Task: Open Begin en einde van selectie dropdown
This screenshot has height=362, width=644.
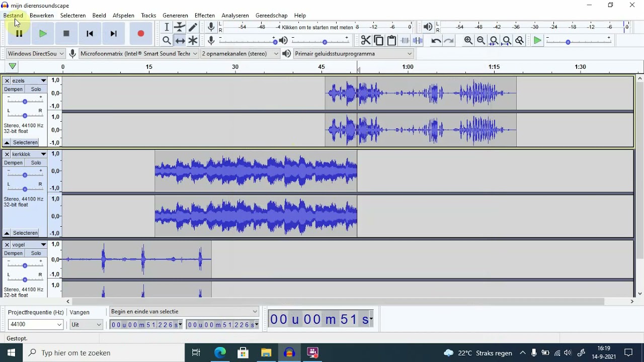Action: (x=184, y=312)
